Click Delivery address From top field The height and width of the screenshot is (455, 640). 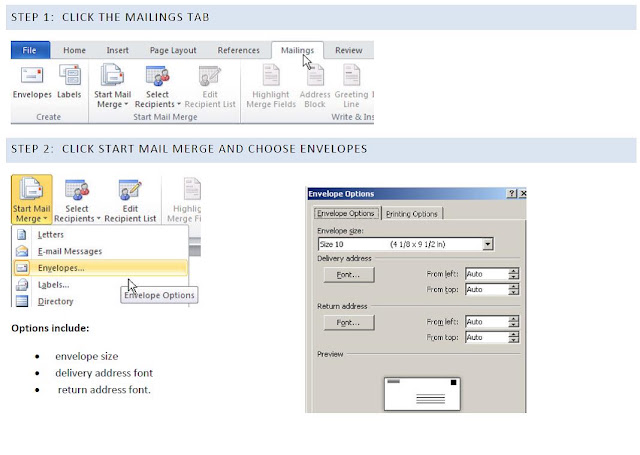coord(487,289)
